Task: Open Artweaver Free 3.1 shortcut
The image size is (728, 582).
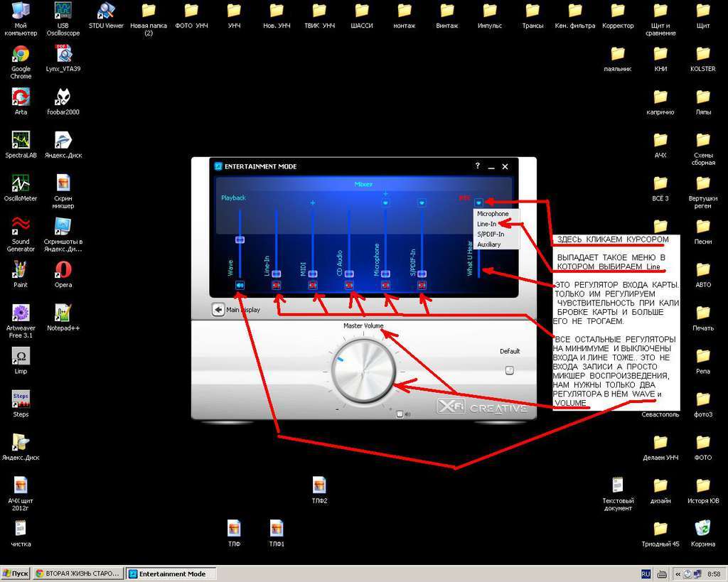Action: pyautogui.click(x=21, y=321)
